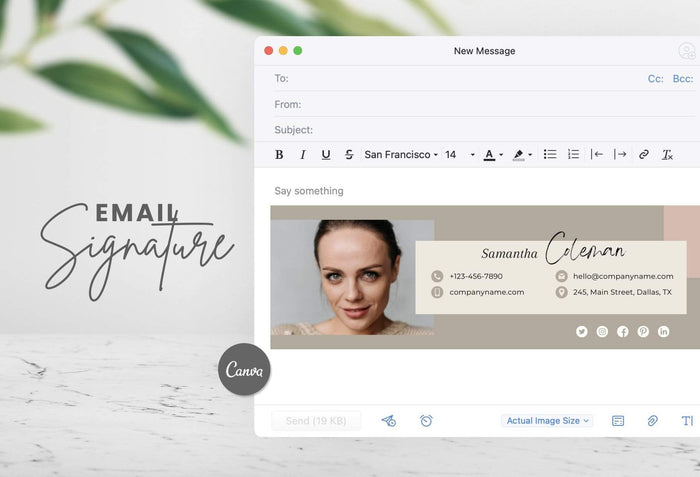Click the Say something message body
The width and height of the screenshot is (700, 477).
point(309,191)
